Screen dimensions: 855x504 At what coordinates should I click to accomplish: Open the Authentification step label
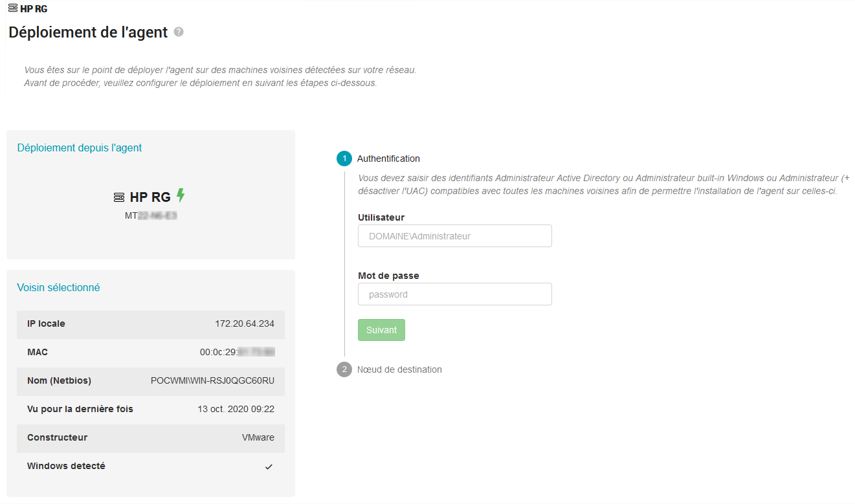[x=388, y=159]
